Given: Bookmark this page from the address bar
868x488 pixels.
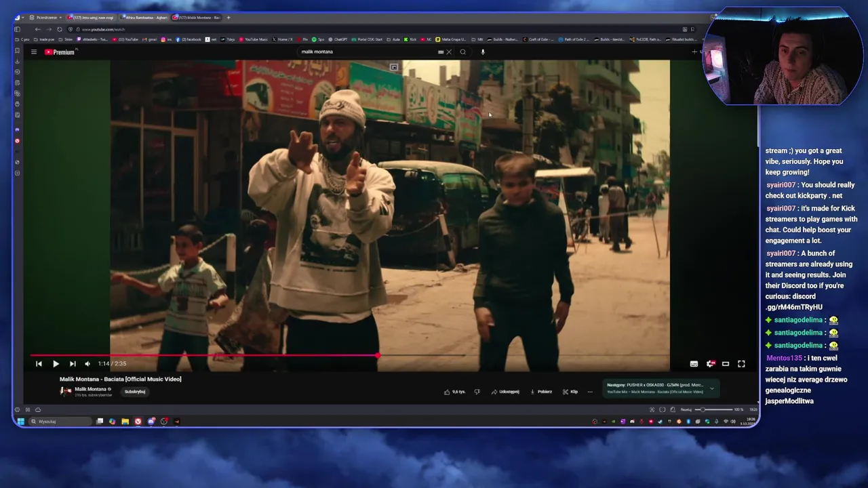Looking at the screenshot, I should [x=692, y=29].
